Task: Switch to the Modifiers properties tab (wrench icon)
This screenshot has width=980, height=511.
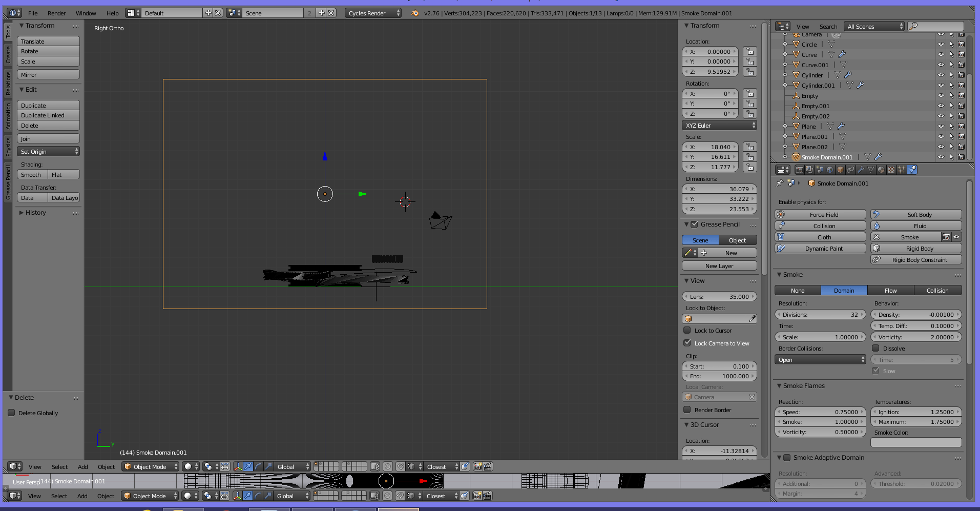Action: click(861, 170)
